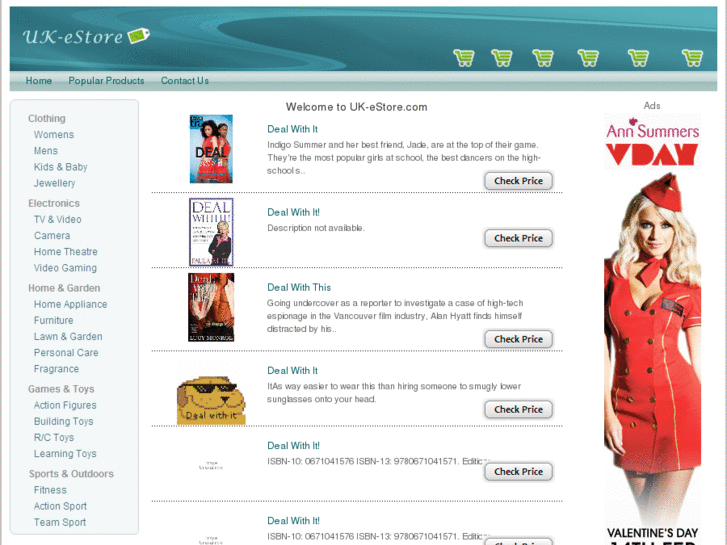This screenshot has width=727, height=545.
Task: Open the purple Deal With It! book cover
Action: (x=211, y=232)
